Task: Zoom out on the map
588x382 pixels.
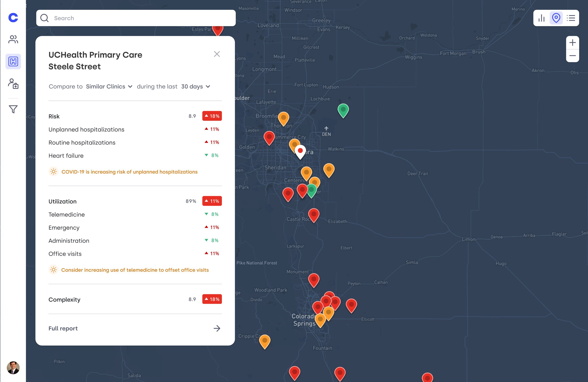Action: 572,56
